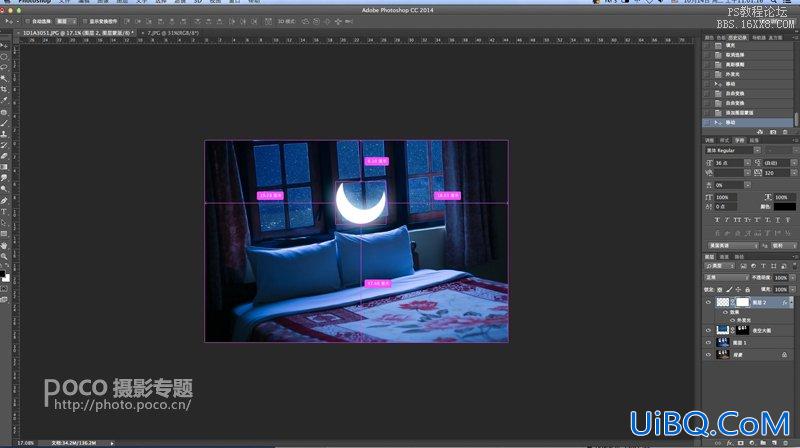Open the font size 36 点 dropdown arrow
This screenshot has width=800, height=448.
pos(747,163)
